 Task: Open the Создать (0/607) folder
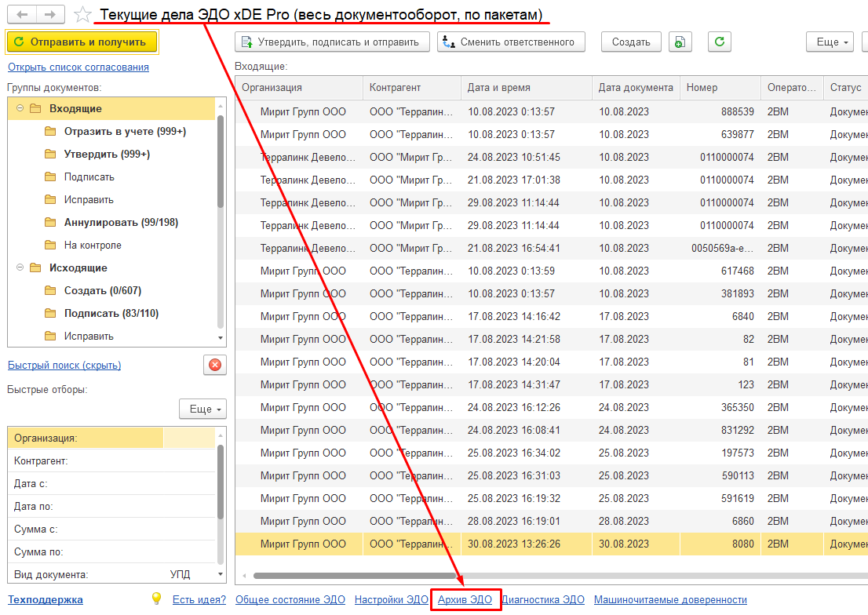102,290
